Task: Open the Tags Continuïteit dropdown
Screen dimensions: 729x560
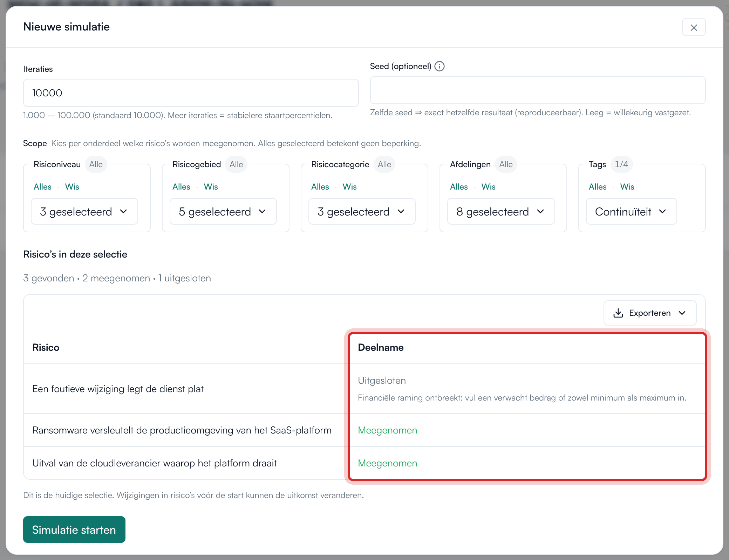Action: 631,212
